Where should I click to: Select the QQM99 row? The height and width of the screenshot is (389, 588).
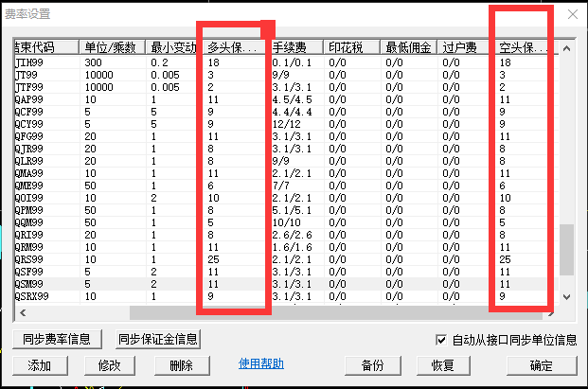[x=287, y=222]
